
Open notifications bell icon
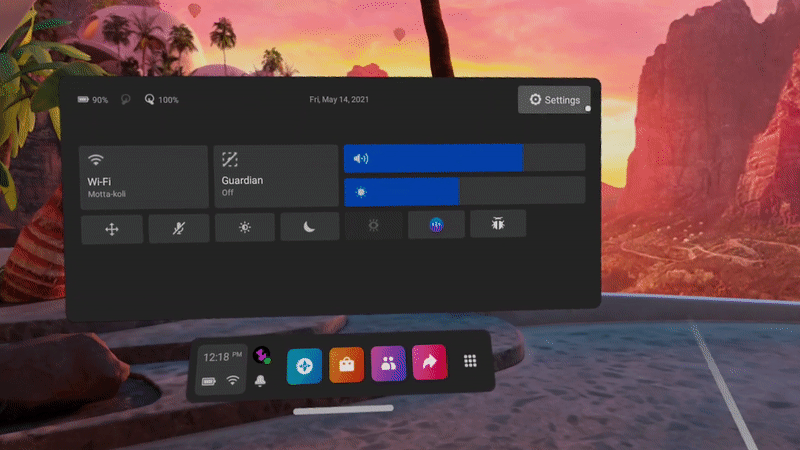261,381
